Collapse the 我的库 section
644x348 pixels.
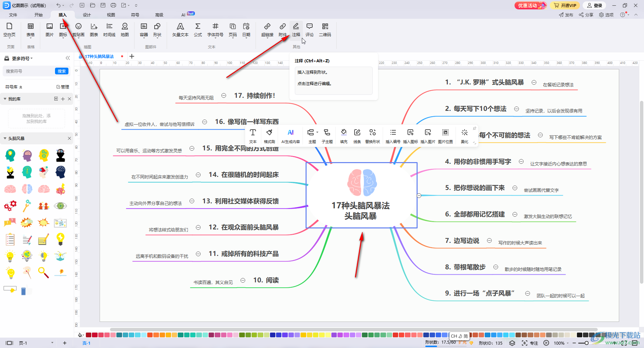(x=5, y=99)
